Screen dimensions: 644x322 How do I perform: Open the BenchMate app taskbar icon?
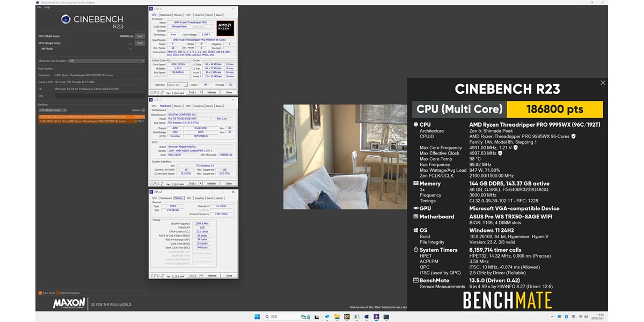point(347,317)
